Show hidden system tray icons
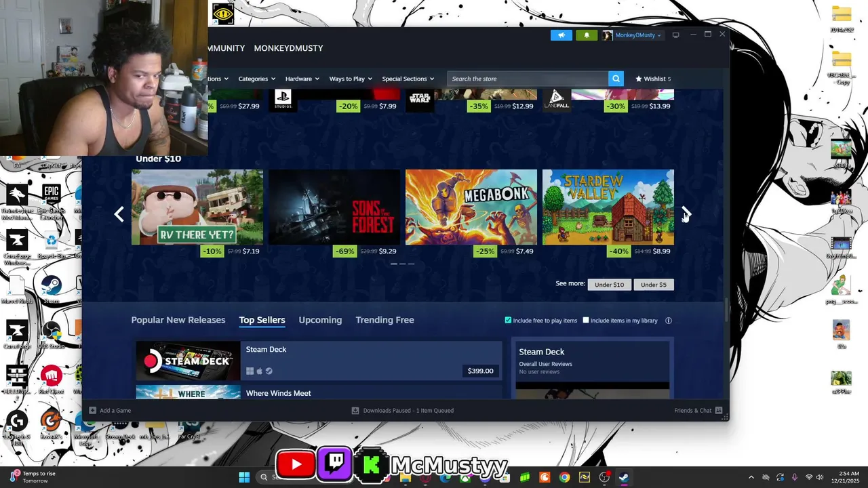Viewport: 868px width, 488px height. (751, 477)
